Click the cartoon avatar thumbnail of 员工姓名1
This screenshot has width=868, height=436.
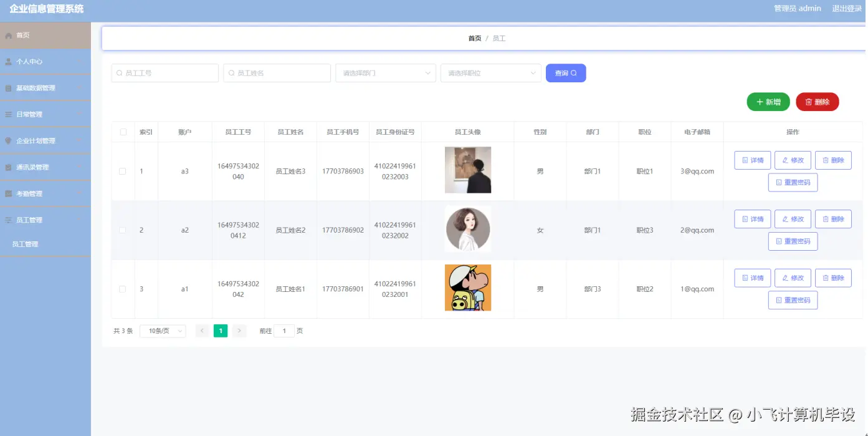click(467, 288)
